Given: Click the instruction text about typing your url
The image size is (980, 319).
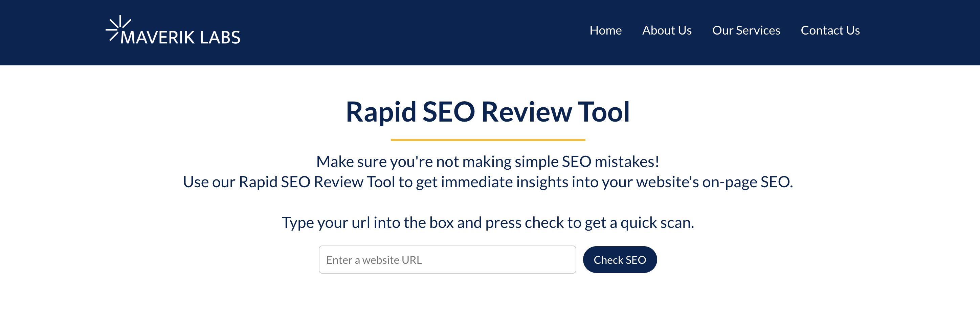Looking at the screenshot, I should pyautogui.click(x=488, y=223).
